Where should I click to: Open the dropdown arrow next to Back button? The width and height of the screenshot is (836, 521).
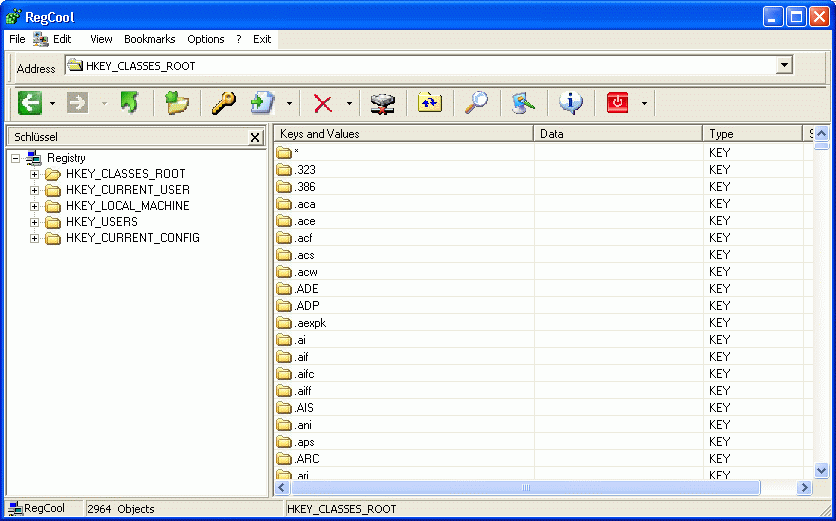52,103
